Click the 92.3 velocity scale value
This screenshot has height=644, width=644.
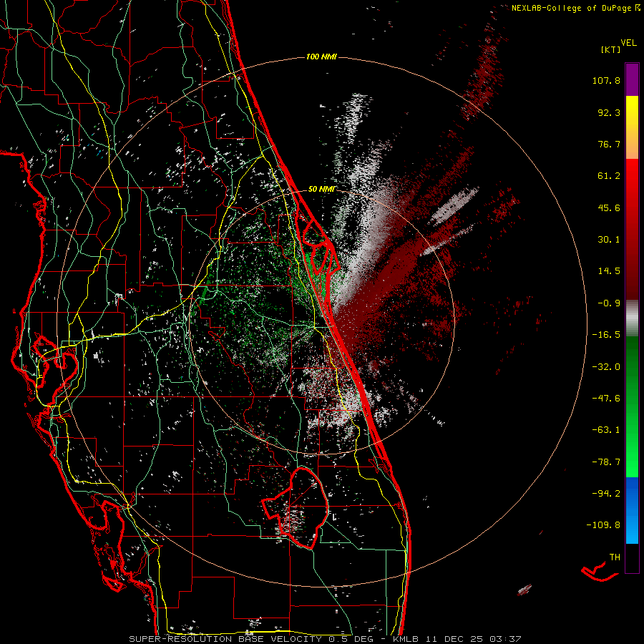tap(609, 112)
